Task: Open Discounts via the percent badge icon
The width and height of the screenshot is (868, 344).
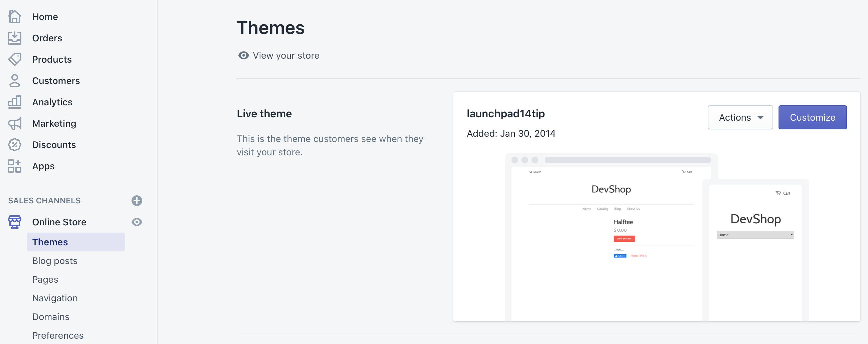Action: pos(14,145)
